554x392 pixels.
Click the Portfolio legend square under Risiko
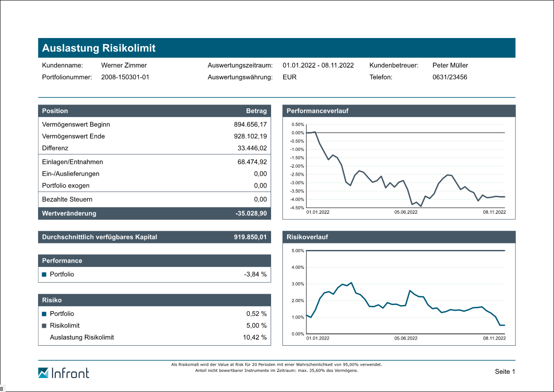pos(44,314)
